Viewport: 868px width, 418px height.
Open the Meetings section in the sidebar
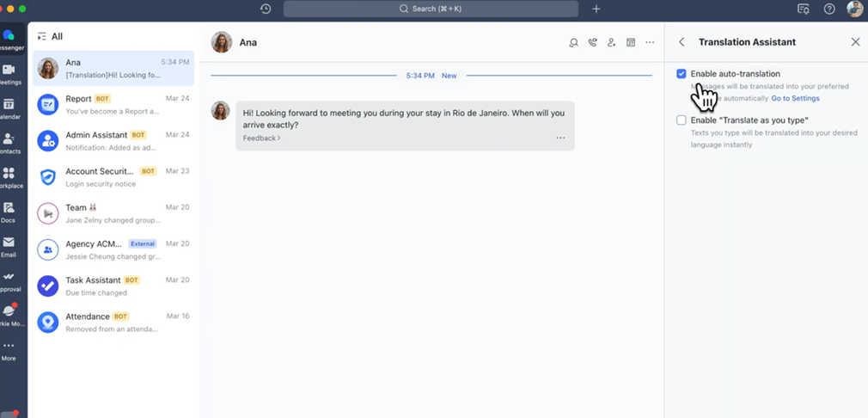9,72
